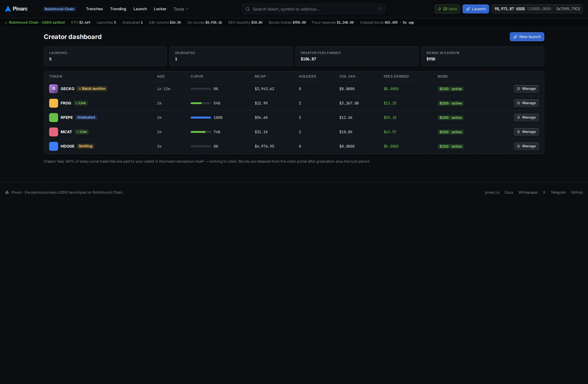Click the MCAT Live status badge
This screenshot has width=588, height=384.
pyautogui.click(x=82, y=132)
